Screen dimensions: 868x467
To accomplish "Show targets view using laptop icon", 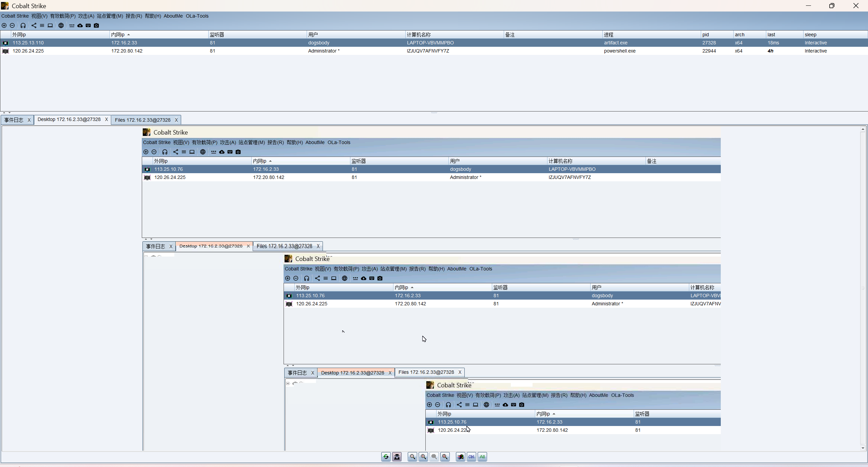I will 50,25.
